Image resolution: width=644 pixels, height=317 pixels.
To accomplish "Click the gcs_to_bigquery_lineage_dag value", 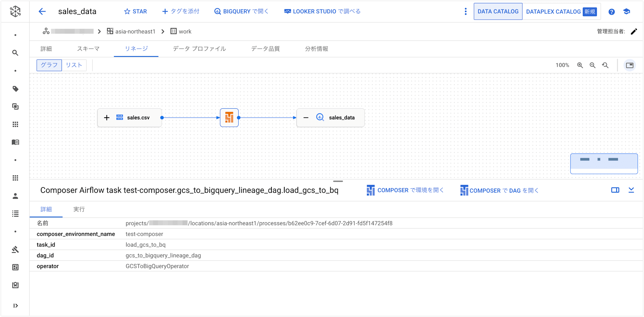I will (163, 255).
